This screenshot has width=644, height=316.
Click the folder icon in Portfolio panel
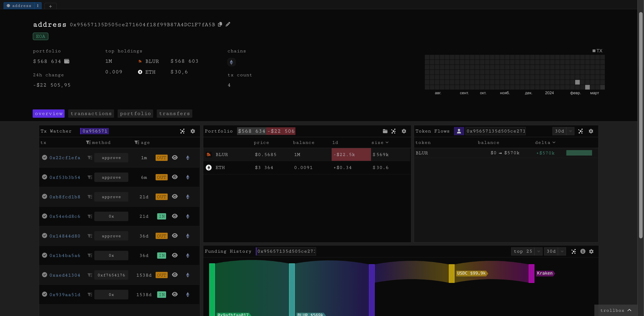[x=385, y=131]
